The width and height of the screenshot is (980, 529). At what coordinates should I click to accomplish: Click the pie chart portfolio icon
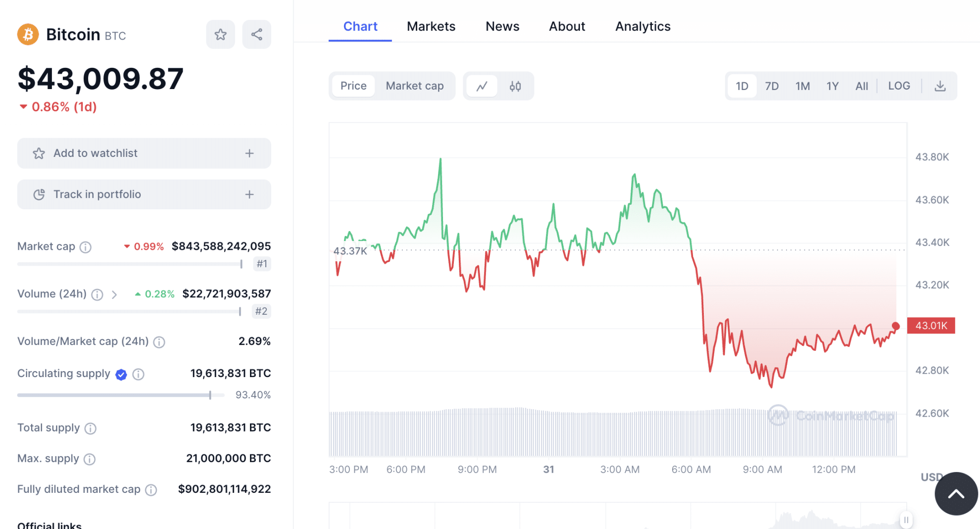[39, 194]
